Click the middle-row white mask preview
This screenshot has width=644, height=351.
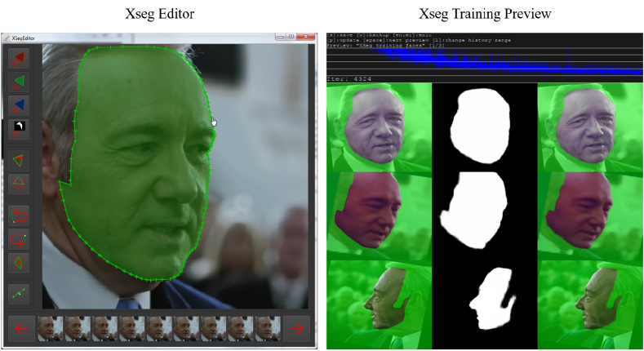click(x=473, y=210)
